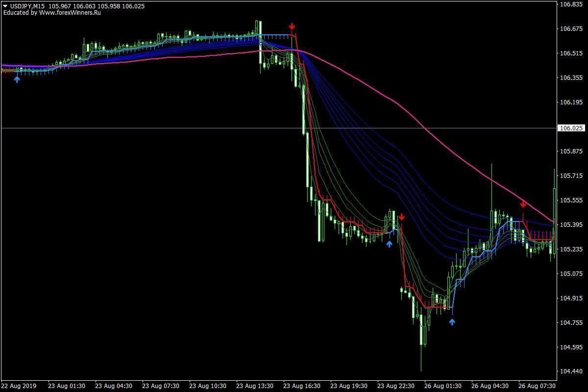Viewport: 588px width, 392px height.
Task: Click the 23 Aug 22:30 time label
Action: pyautogui.click(x=396, y=386)
